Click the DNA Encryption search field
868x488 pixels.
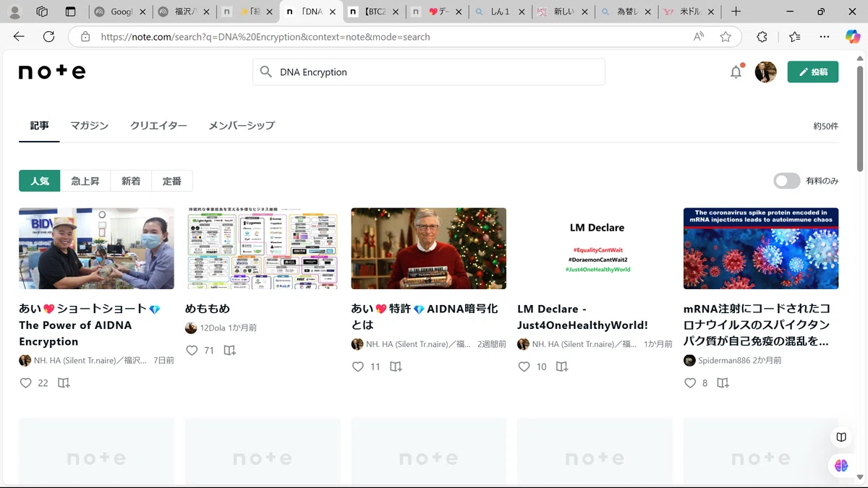(x=428, y=72)
